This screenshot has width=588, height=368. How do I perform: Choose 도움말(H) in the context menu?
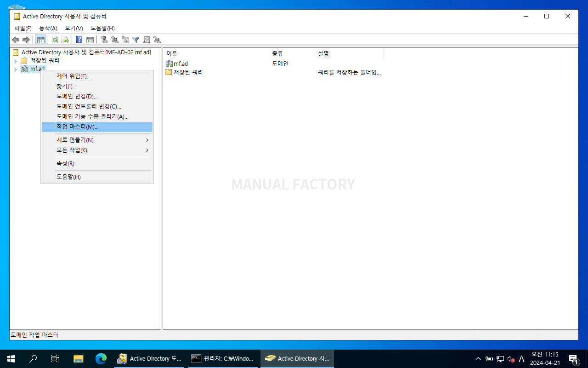(x=97, y=177)
